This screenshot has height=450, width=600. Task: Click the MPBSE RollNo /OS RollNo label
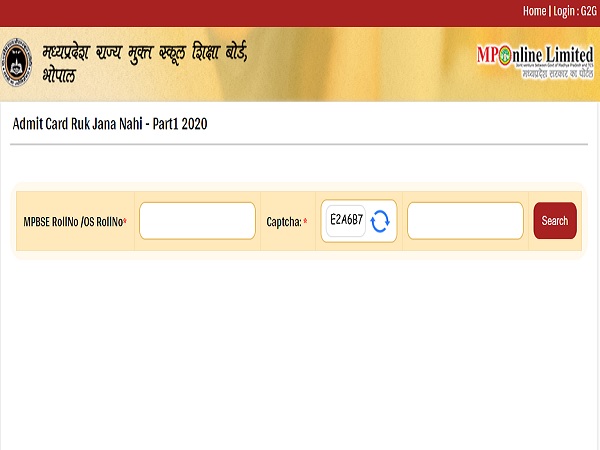pyautogui.click(x=73, y=222)
